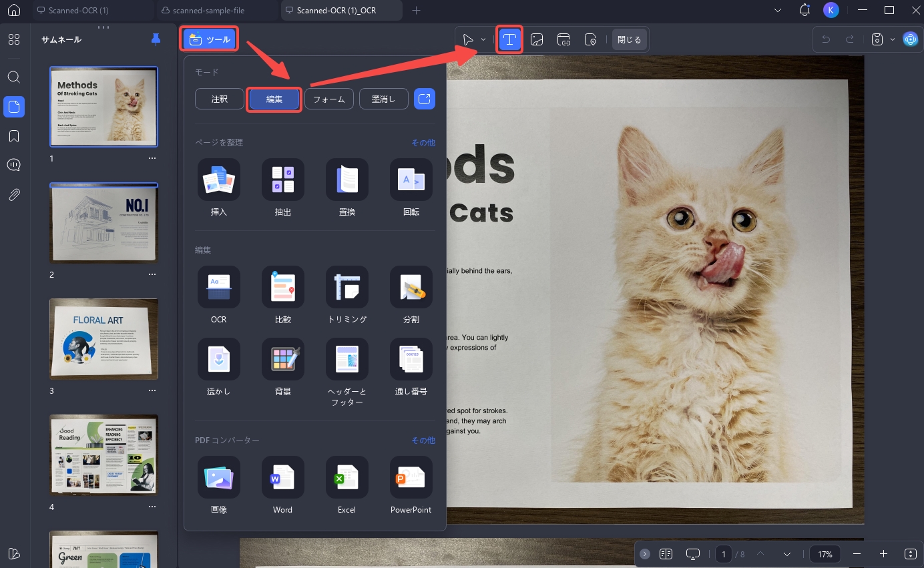Screen dimensions: 924x568
Task: Click the undo arrow
Action: pyautogui.click(x=826, y=40)
